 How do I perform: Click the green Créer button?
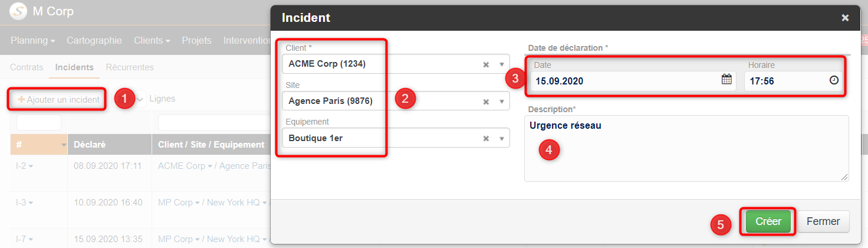point(768,221)
